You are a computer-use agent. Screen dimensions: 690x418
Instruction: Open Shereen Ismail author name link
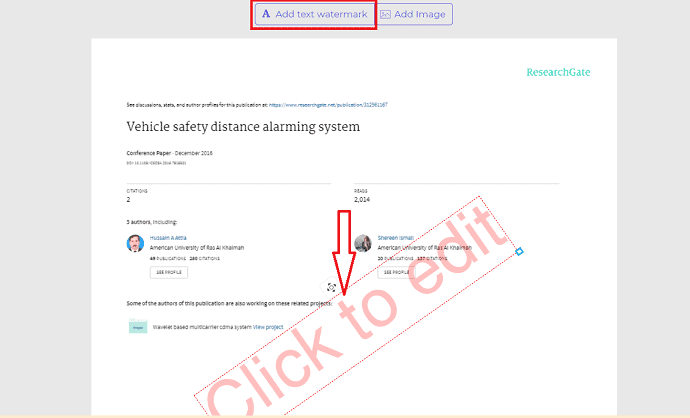point(397,238)
